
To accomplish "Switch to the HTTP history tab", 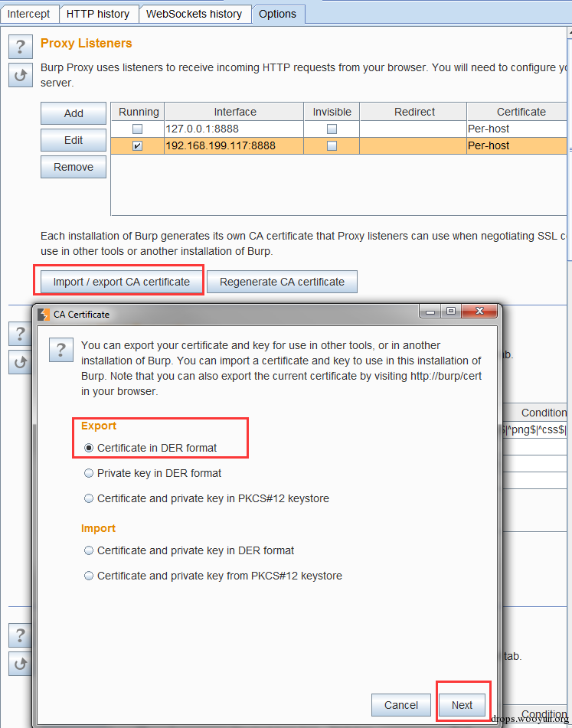I will pyautogui.click(x=99, y=14).
